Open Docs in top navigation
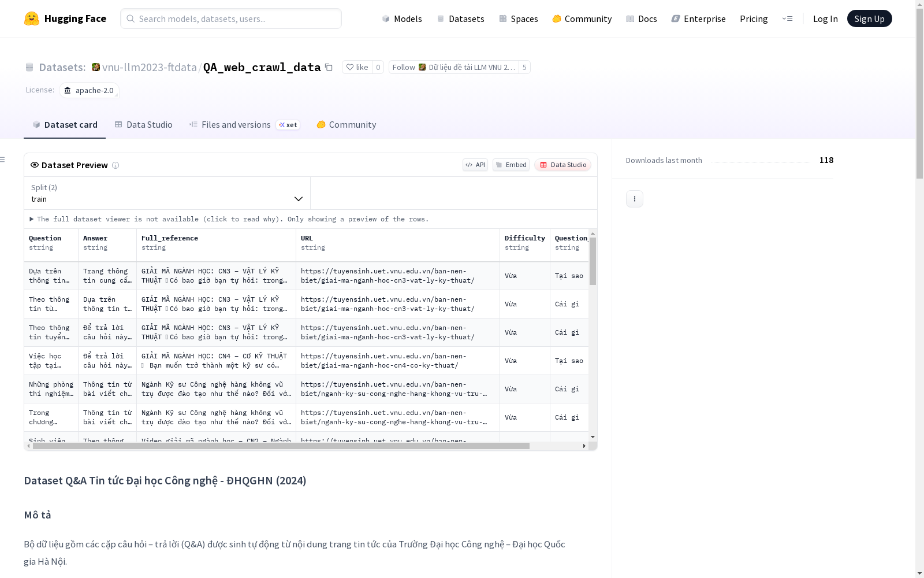The image size is (924, 578). [x=642, y=18]
